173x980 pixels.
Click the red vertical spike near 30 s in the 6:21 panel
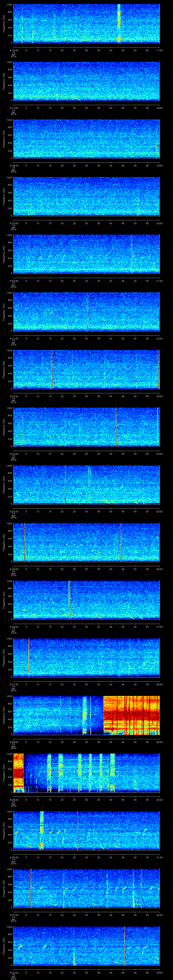(88, 312)
